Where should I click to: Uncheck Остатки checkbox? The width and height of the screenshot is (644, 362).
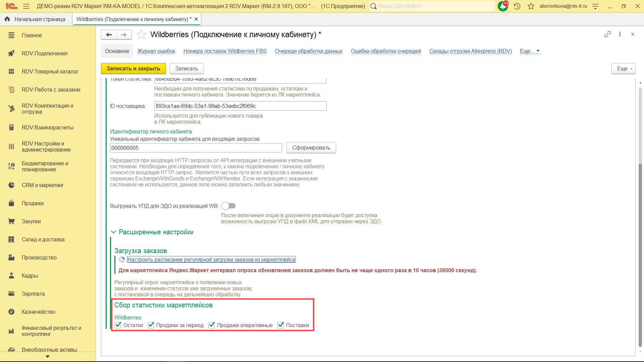[x=118, y=325]
